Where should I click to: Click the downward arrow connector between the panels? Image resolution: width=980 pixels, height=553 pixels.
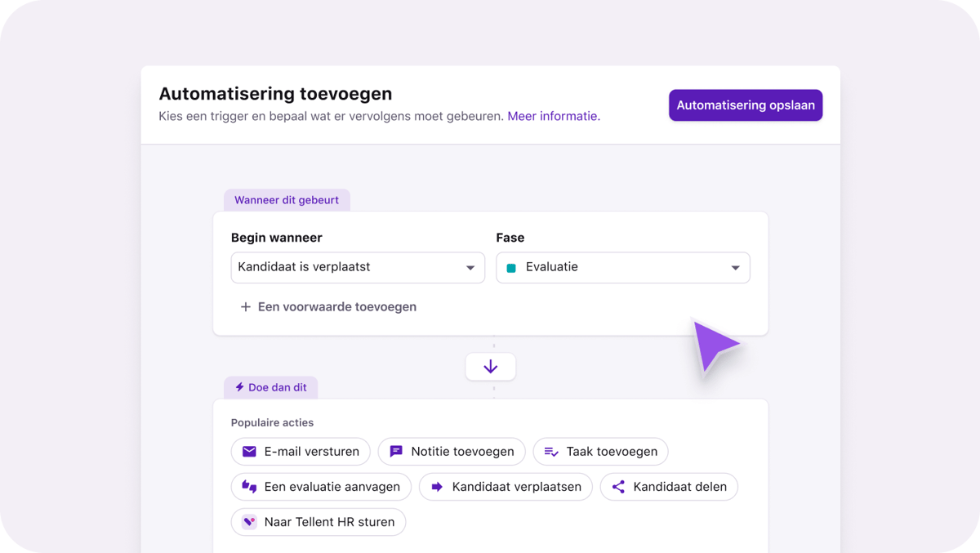coord(490,366)
